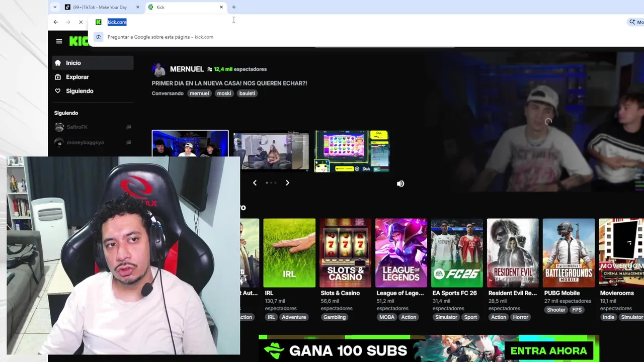Select the Gambling tag

tap(335, 317)
